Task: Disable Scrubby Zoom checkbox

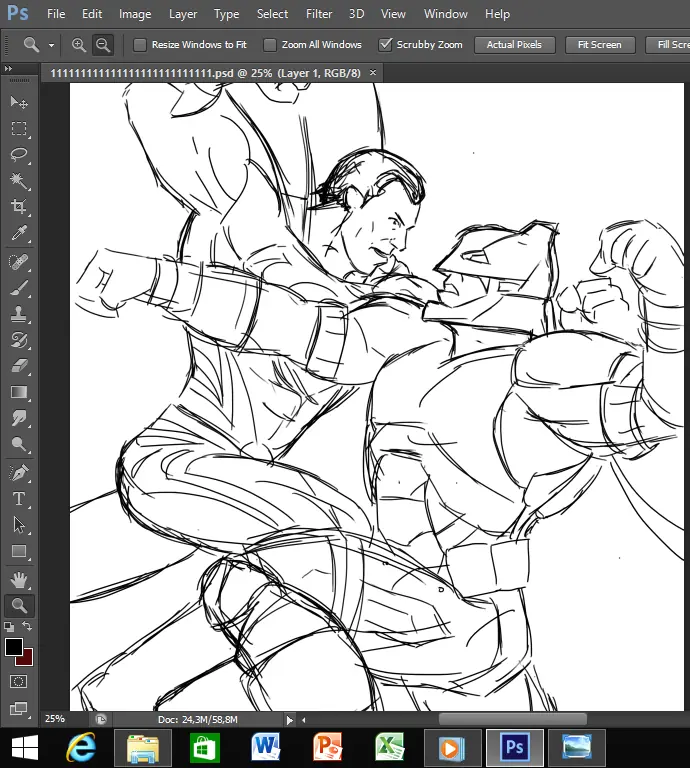Action: click(385, 45)
